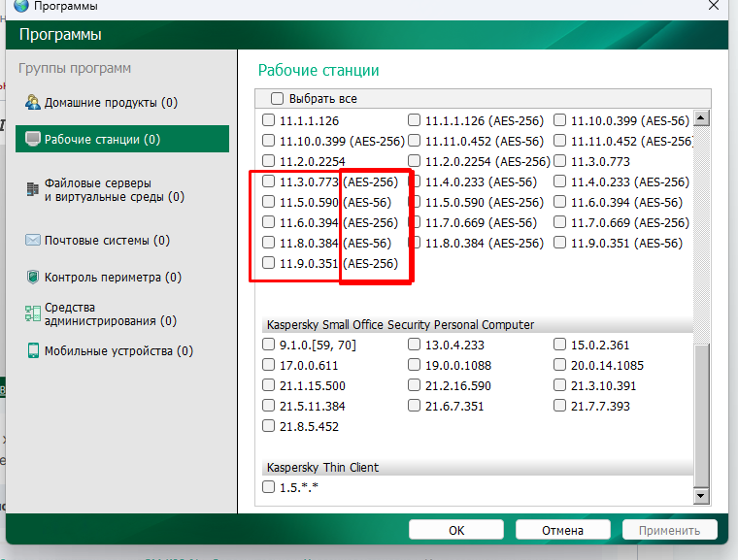This screenshot has width=738, height=560.
Task: Check the 11.1.1.126 version checkbox
Action: pos(269,120)
